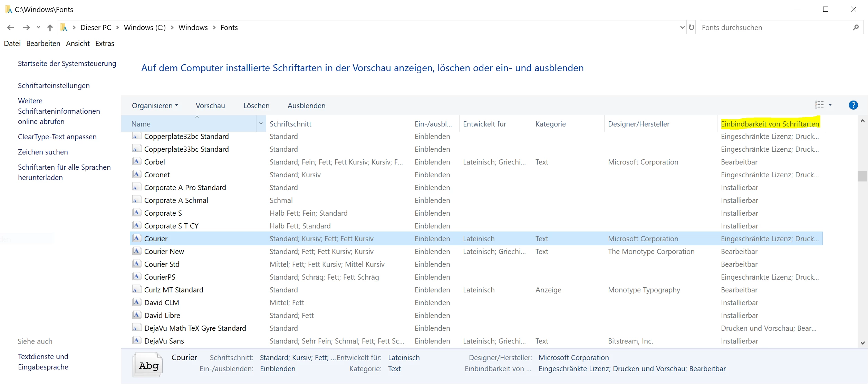
Task: Open the Extras menu
Action: coord(105,44)
